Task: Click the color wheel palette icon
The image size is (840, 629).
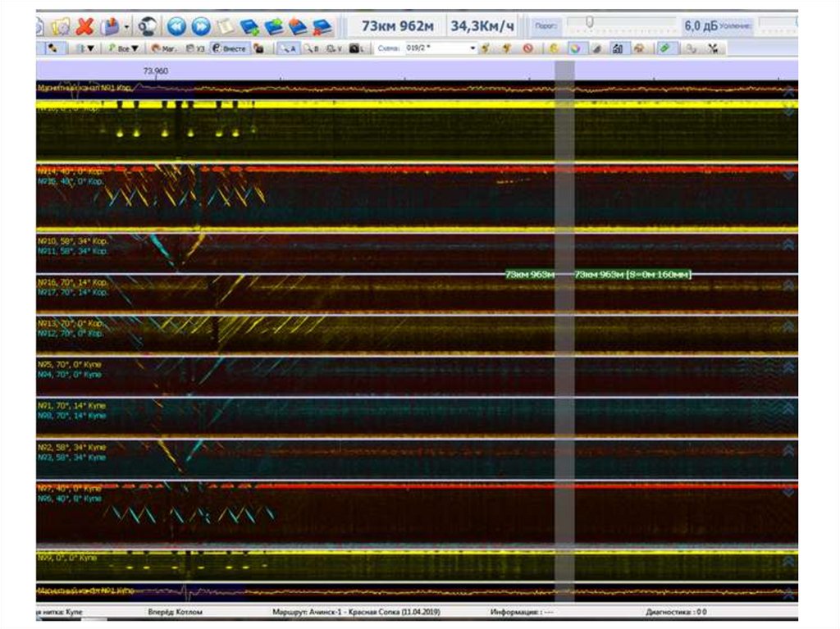Action: click(x=576, y=48)
